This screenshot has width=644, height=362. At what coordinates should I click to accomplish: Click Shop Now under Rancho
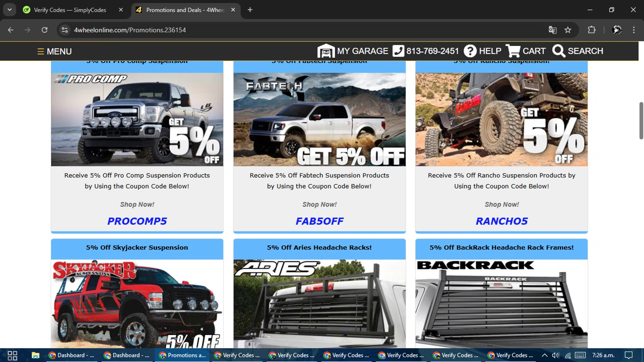coord(501,204)
